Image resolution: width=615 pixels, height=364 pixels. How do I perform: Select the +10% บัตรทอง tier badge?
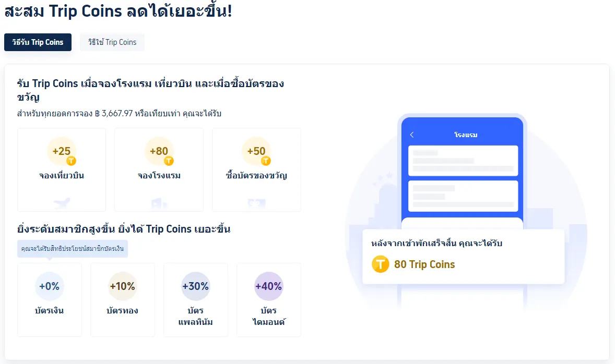pos(123,286)
